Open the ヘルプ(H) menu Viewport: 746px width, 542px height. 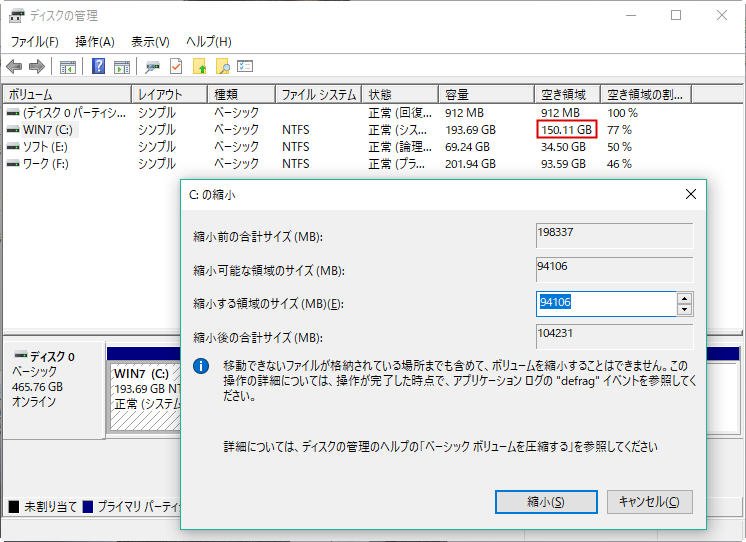[209, 42]
